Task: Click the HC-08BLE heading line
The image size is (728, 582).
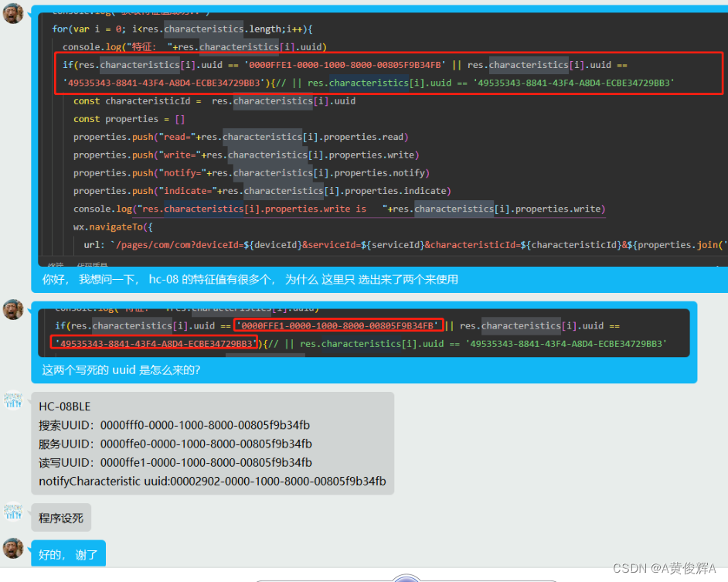Action: click(65, 407)
